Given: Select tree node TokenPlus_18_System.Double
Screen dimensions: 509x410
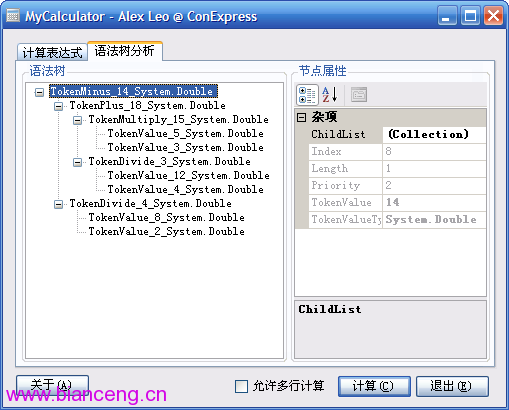Looking at the screenshot, I should pyautogui.click(x=147, y=105).
